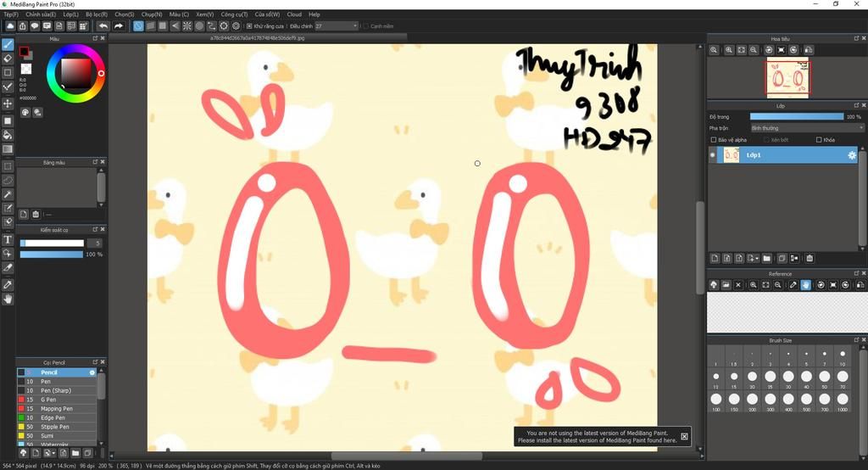This screenshot has height=470, width=868.
Task: Dismiss the MediBang update notification
Action: point(684,437)
